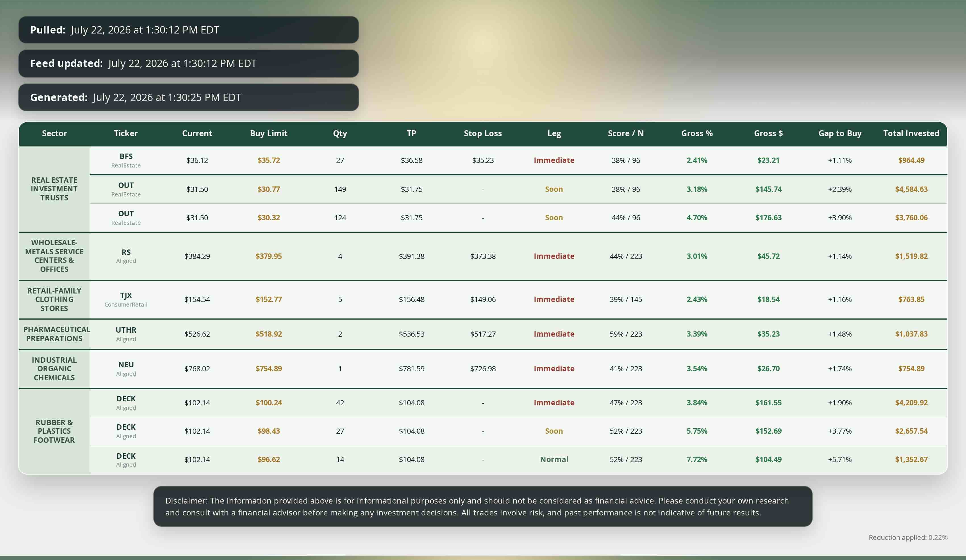966x560 pixels.
Task: Click the Sector column header
Action: click(54, 133)
